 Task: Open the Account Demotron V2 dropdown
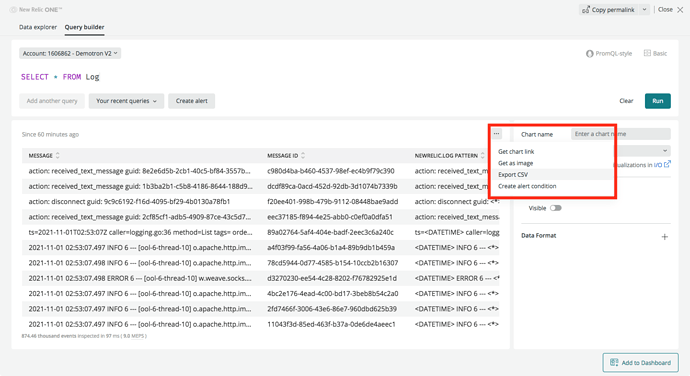70,53
